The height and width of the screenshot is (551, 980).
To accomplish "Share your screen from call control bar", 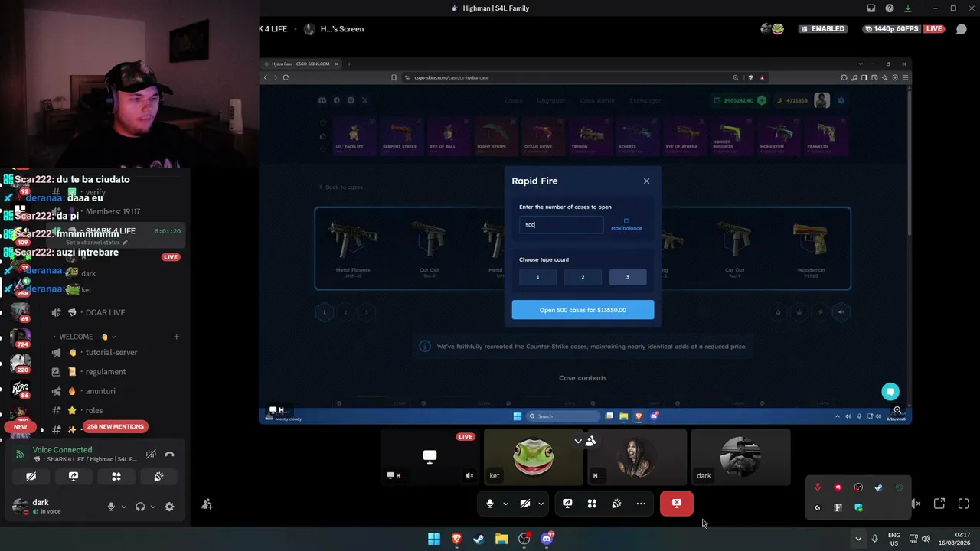I will click(x=567, y=504).
